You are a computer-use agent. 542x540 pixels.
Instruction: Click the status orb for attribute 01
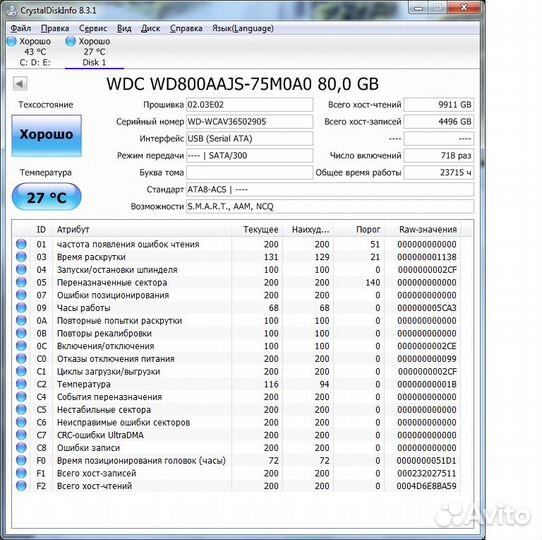coord(21,244)
